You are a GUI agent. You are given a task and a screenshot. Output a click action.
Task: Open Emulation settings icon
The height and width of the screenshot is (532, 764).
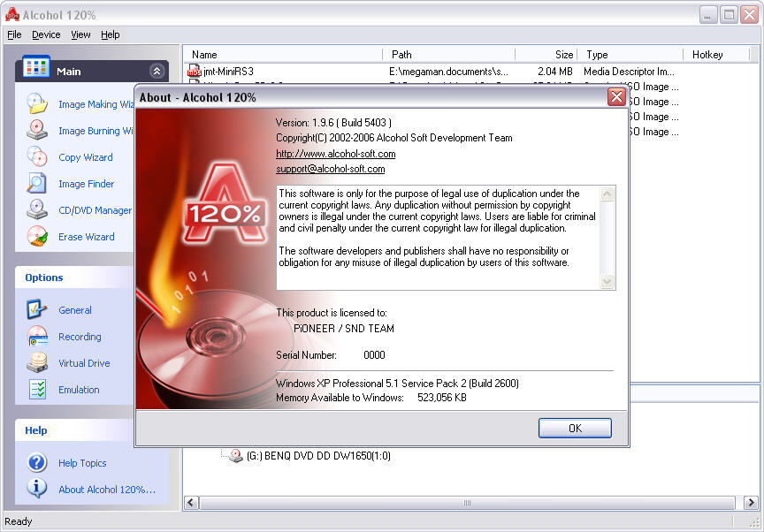point(37,390)
